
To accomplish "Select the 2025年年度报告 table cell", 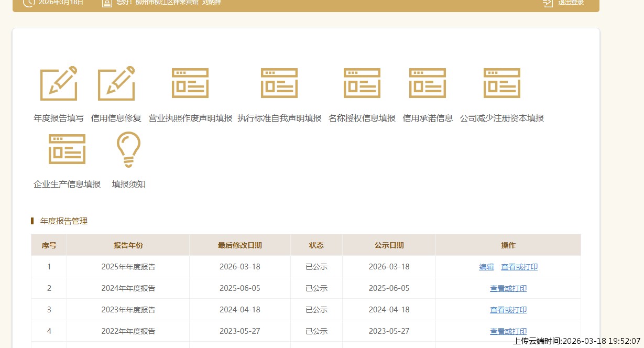I will click(128, 267).
